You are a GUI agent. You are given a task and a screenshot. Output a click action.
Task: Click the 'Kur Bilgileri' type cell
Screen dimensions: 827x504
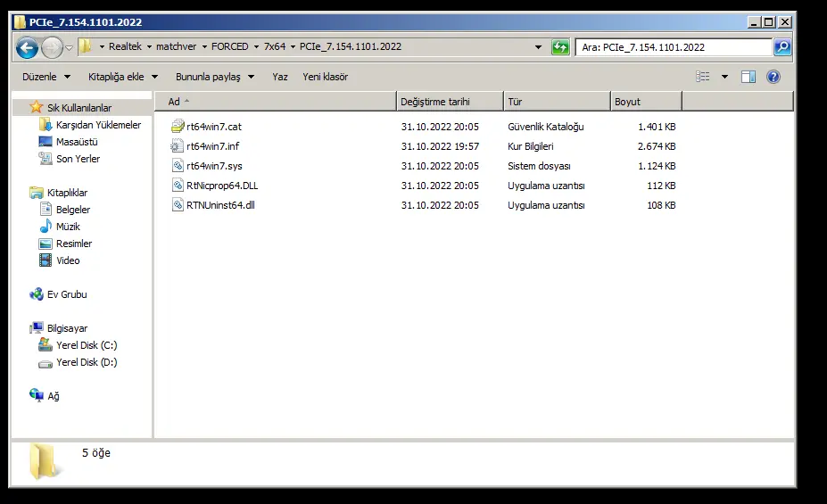(531, 146)
